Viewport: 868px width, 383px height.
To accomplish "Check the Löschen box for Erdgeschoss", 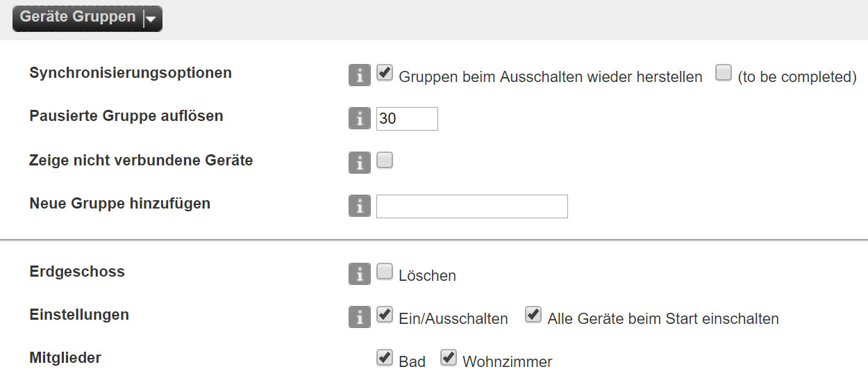I will [385, 272].
